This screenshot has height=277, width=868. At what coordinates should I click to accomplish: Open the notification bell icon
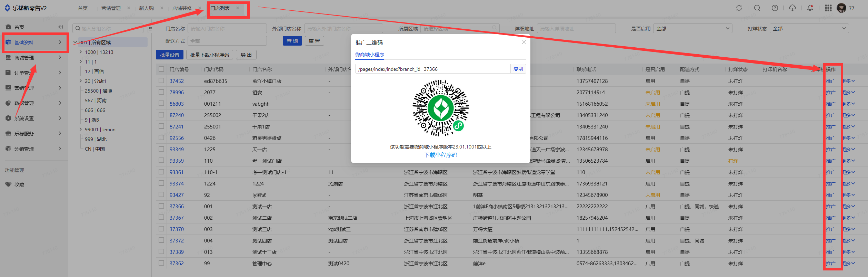point(810,8)
